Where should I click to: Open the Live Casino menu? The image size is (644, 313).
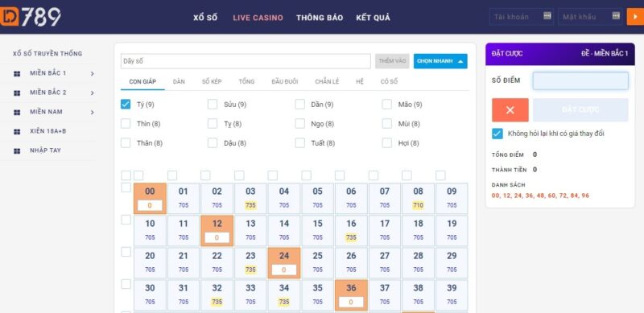pos(258,18)
